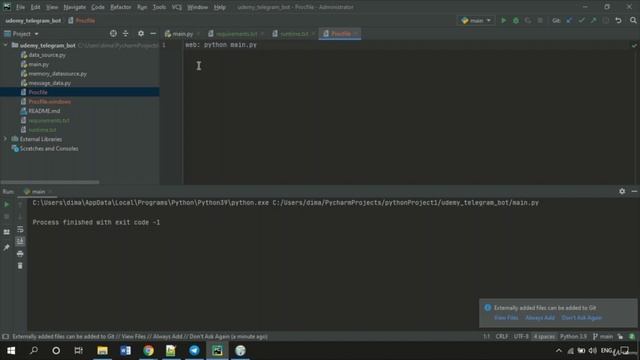
Task: Open the VCS menu
Action: coord(176,7)
